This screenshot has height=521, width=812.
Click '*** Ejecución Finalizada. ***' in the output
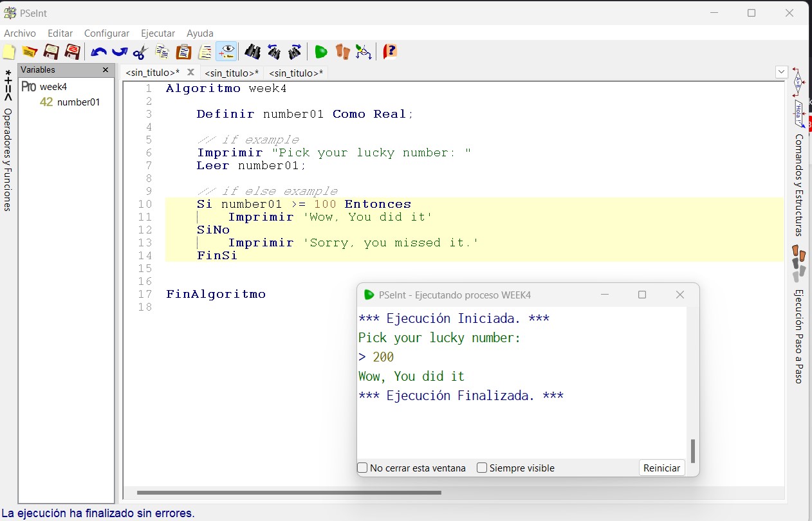pos(461,396)
